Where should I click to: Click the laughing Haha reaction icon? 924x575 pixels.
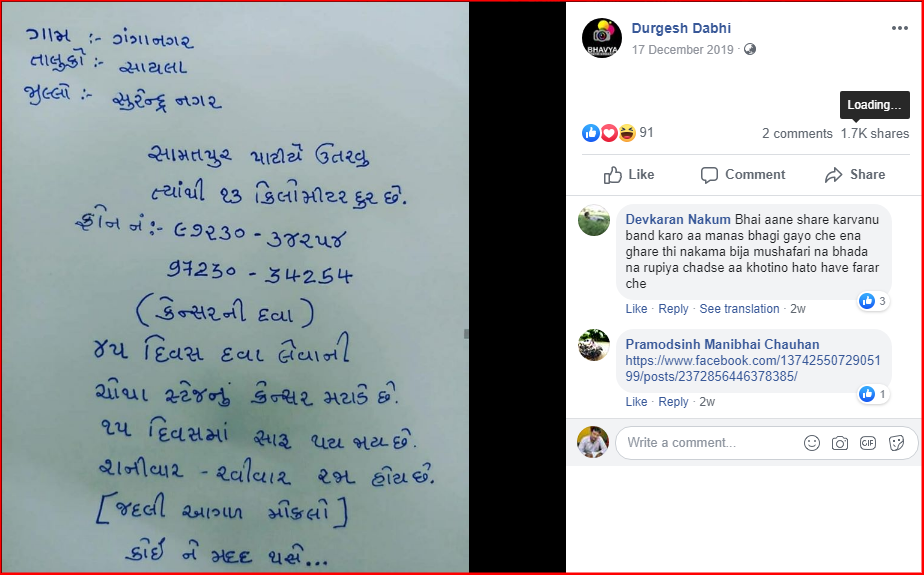627,133
